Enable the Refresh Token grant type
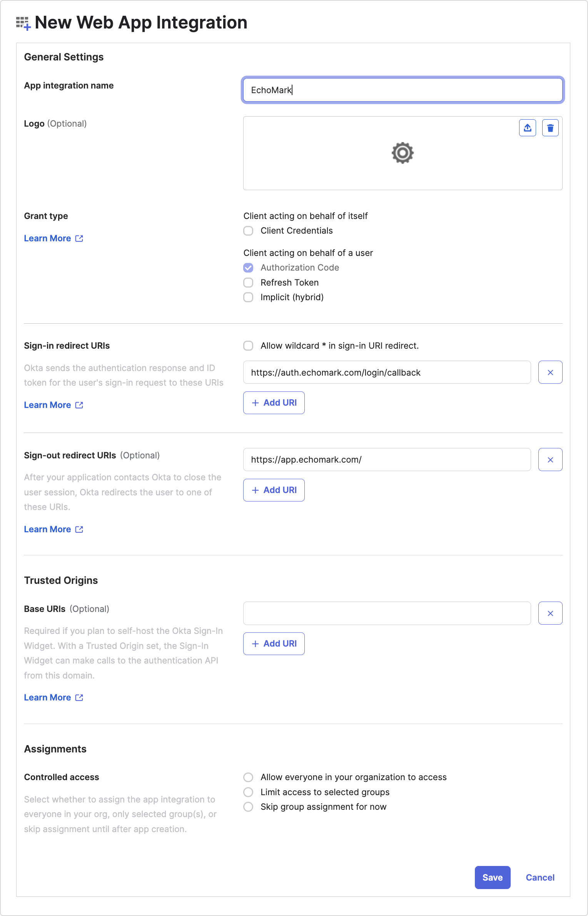The image size is (588, 916). point(248,282)
